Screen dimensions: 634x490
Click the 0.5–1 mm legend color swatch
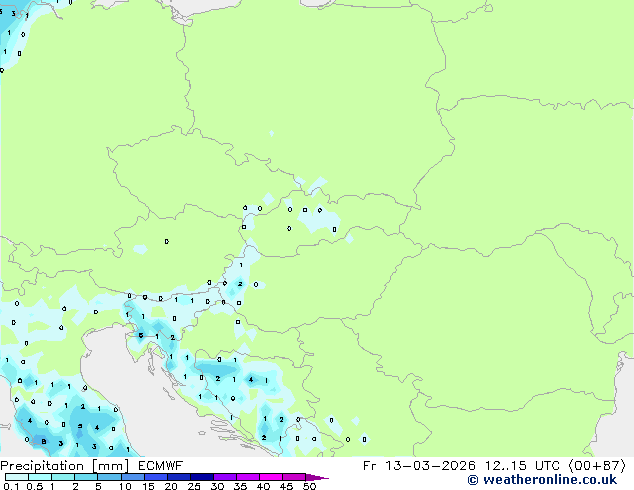point(40,477)
